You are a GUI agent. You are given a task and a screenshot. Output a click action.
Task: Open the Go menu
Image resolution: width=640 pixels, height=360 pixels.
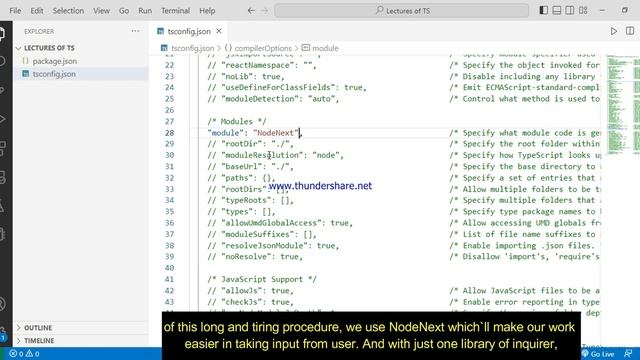pyautogui.click(x=124, y=11)
